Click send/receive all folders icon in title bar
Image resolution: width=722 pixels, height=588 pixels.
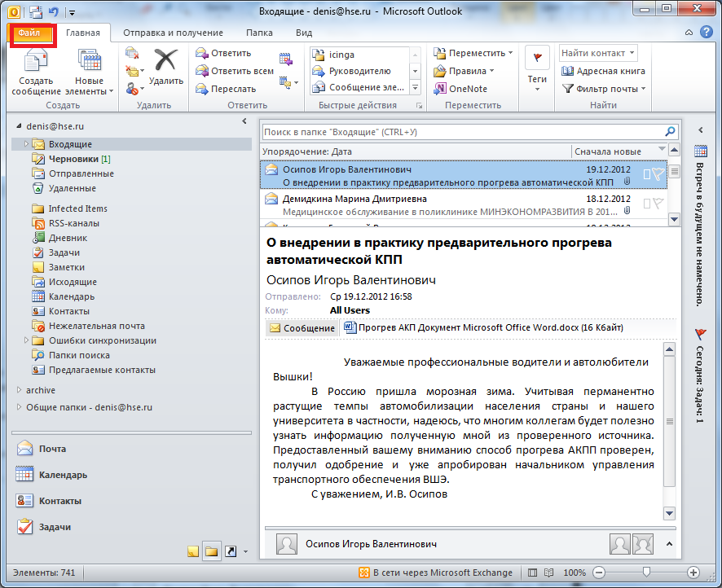tap(36, 11)
